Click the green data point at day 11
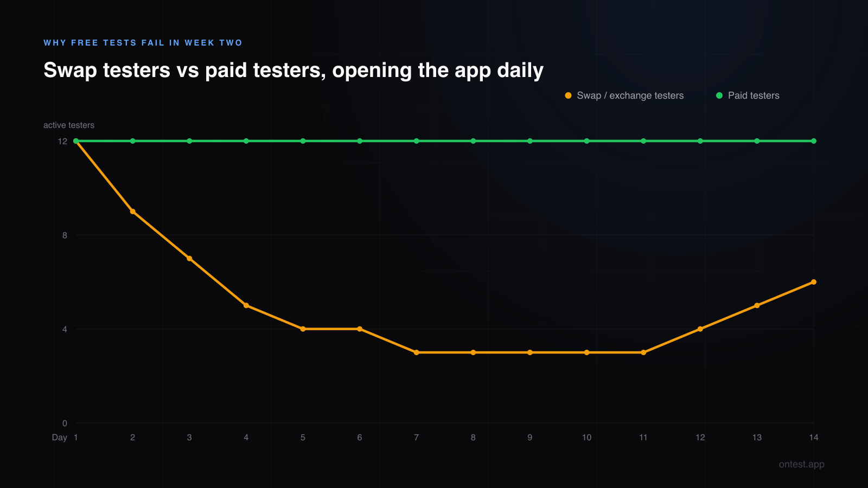Screen dimensions: 868x488 click(643, 141)
